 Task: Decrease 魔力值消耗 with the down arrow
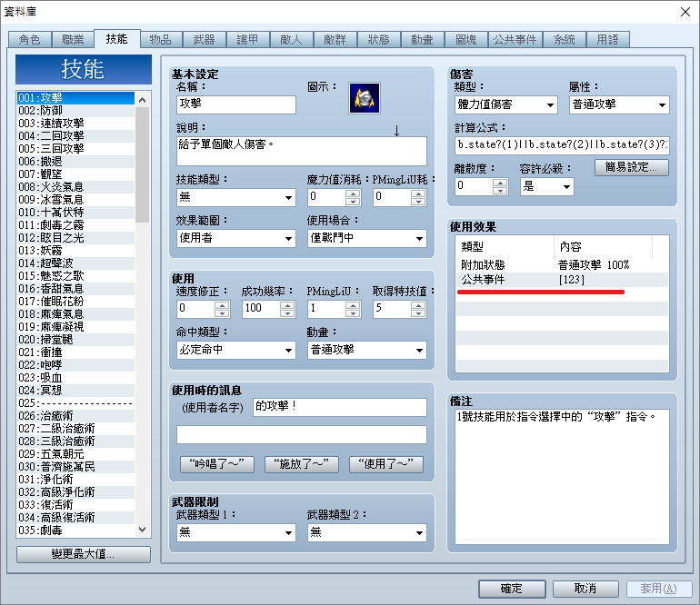click(x=353, y=202)
